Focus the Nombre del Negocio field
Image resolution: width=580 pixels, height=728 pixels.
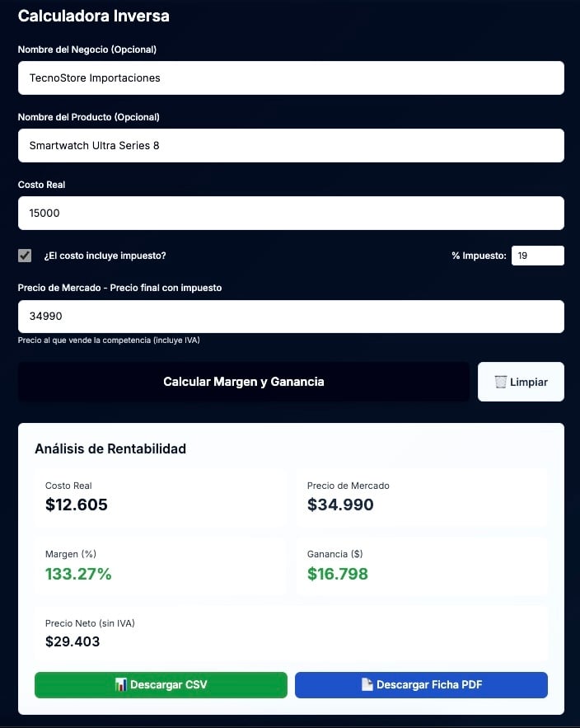(x=291, y=78)
